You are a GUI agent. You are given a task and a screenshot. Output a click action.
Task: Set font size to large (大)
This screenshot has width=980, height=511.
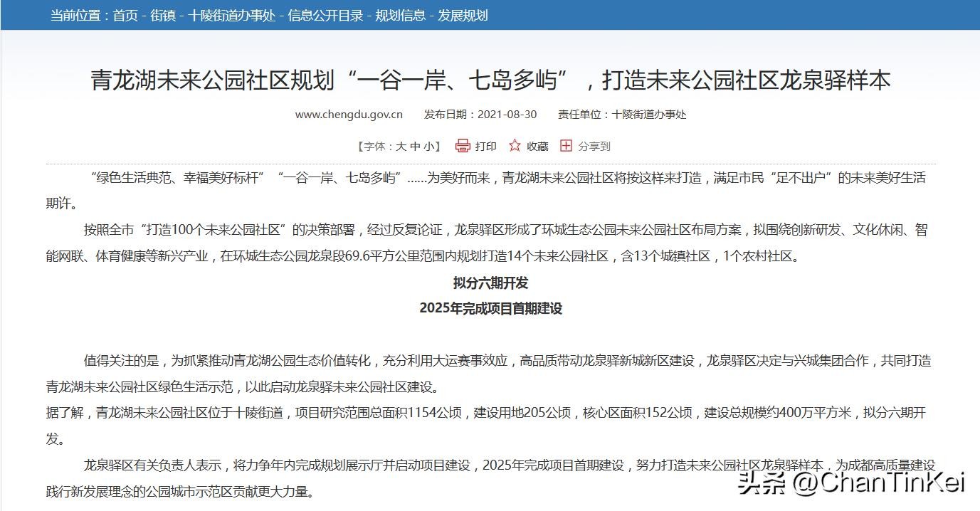point(401,147)
